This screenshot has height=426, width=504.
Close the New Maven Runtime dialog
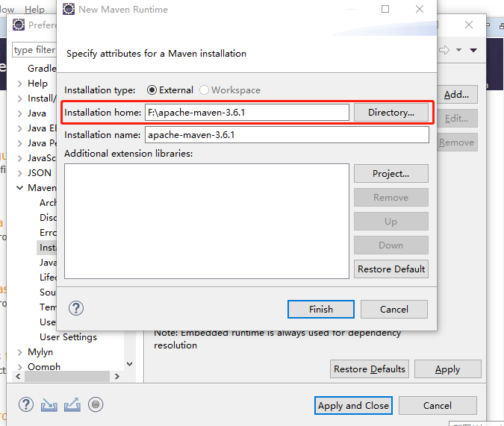pos(420,9)
